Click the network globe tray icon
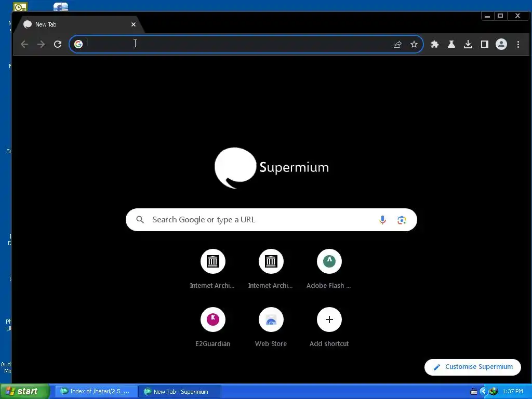This screenshot has height=399, width=532. pos(494,392)
